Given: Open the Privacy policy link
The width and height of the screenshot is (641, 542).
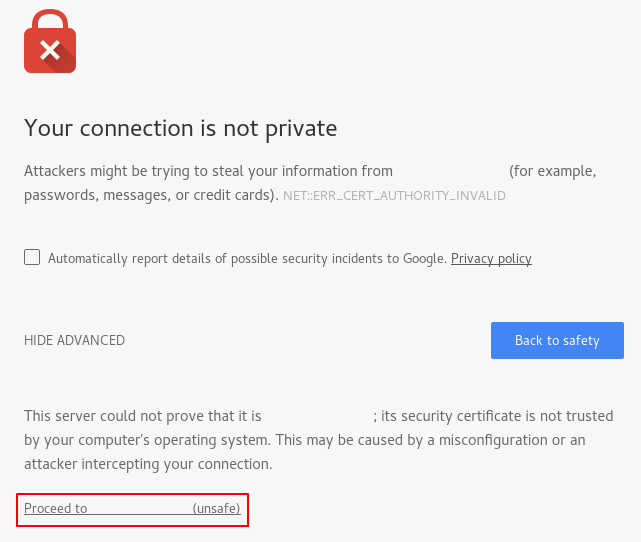Looking at the screenshot, I should pyautogui.click(x=491, y=258).
